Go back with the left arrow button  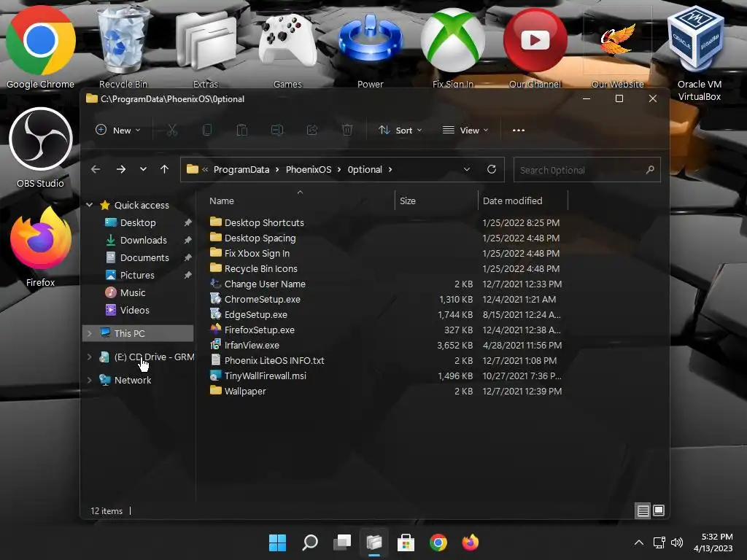(96, 169)
